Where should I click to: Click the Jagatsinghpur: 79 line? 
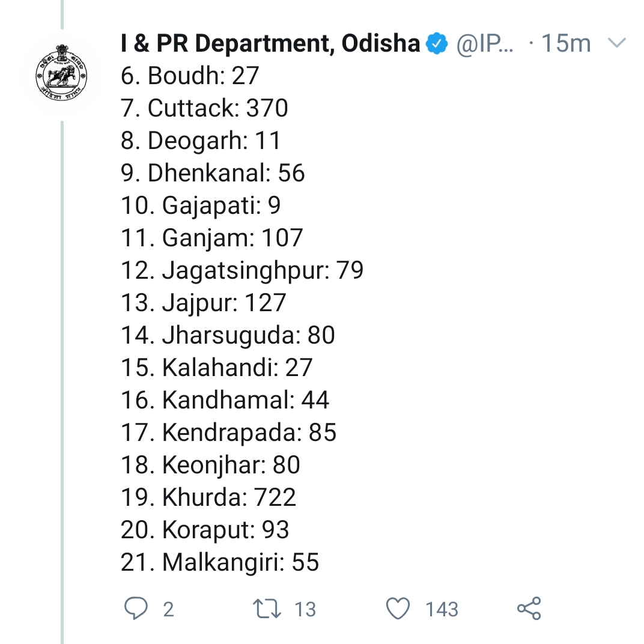242,270
